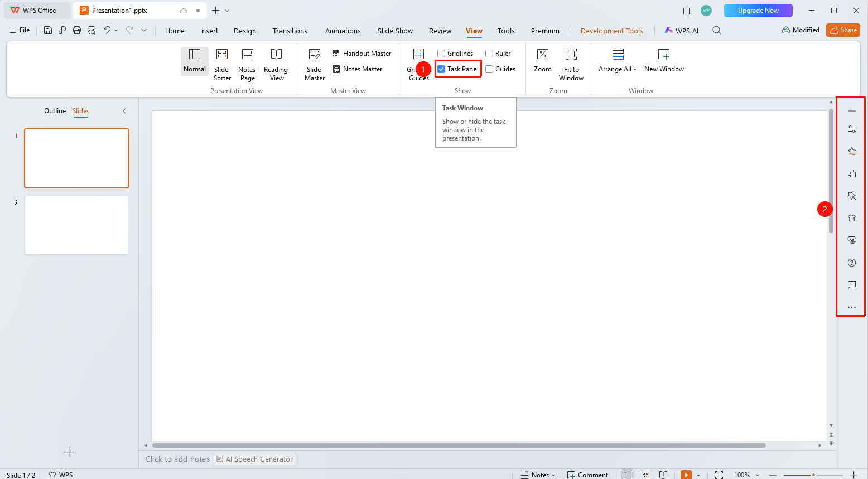This screenshot has height=479, width=868.
Task: Open the Handout Master
Action: coord(362,54)
